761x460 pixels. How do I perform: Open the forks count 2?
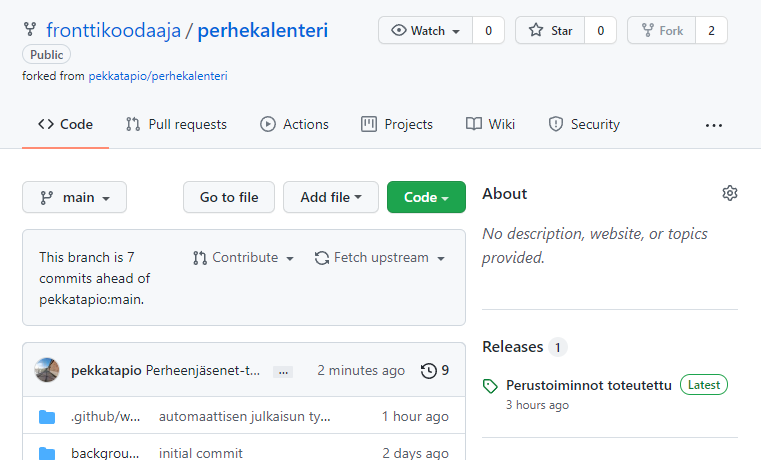[711, 31]
